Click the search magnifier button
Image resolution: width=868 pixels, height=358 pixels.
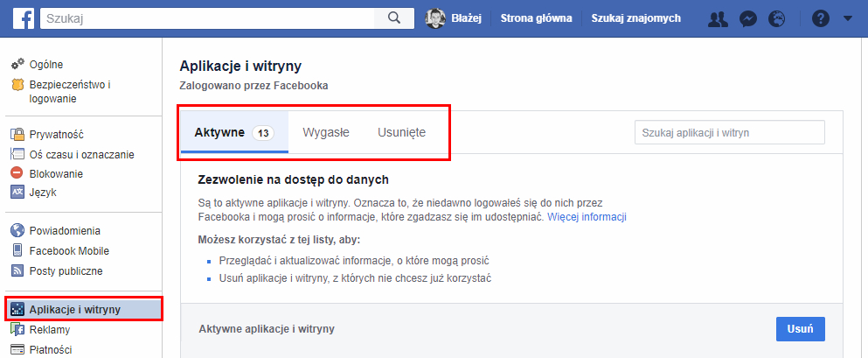[394, 18]
